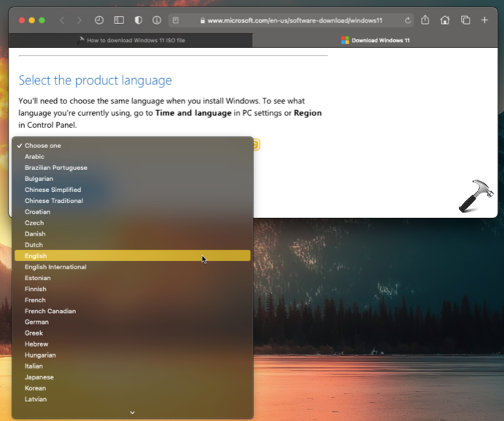
Task: Switch to 'Download Windows 11' tab
Action: tap(375, 40)
